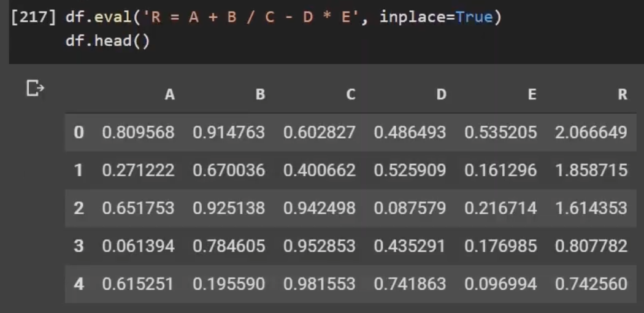Click cell value 0.942498
This screenshot has width=644, height=313.
tap(320, 208)
